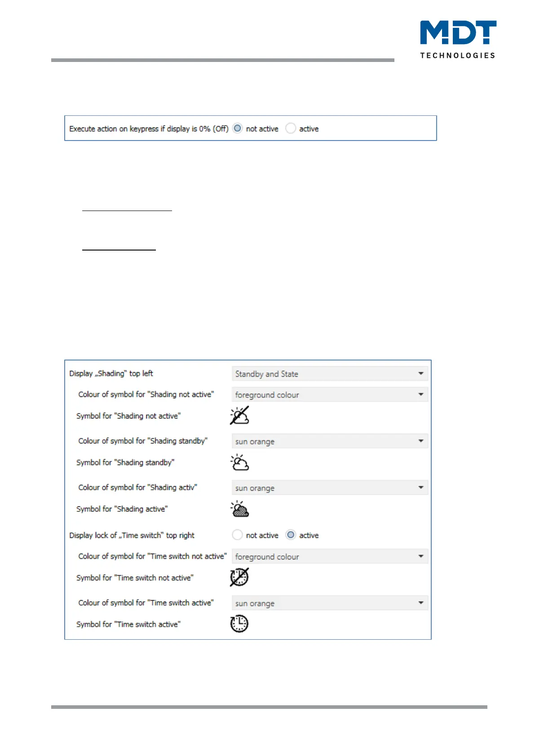Set Time switch lock display to "active"
Image resolution: width=535 pixels, height=756 pixels.
291,535
